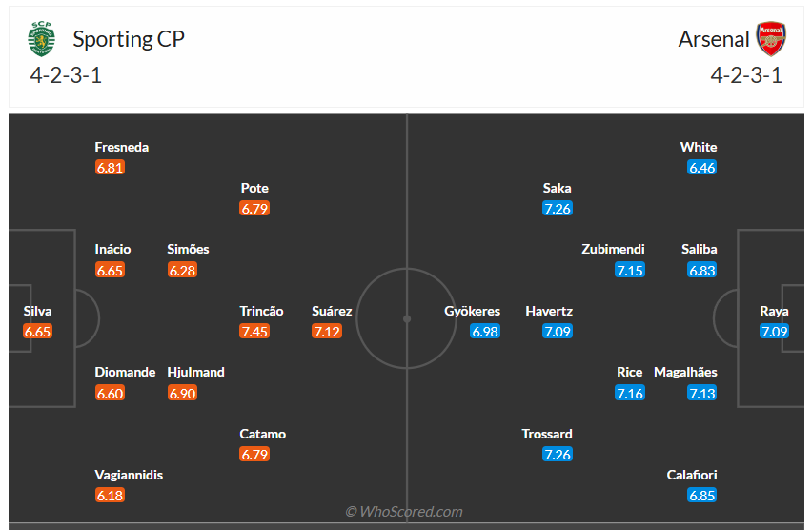The width and height of the screenshot is (812, 530).
Task: Click the Sporting CP club crest
Action: point(42,39)
